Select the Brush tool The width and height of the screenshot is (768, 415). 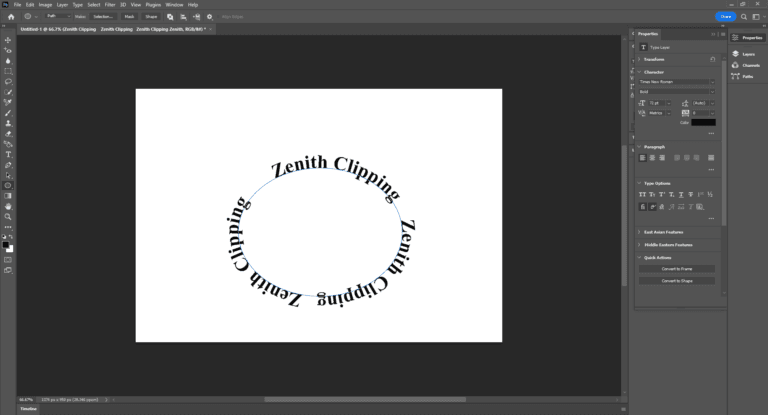click(x=8, y=113)
